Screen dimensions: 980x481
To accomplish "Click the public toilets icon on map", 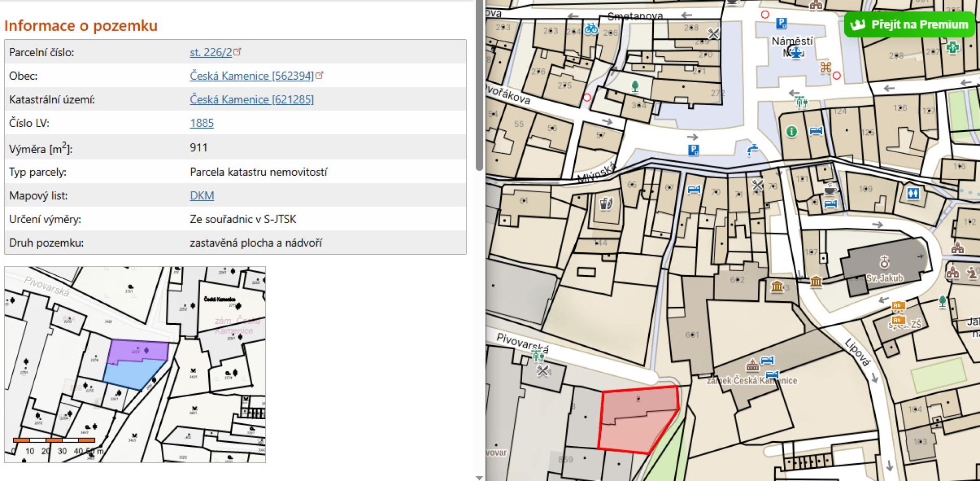I will [913, 194].
